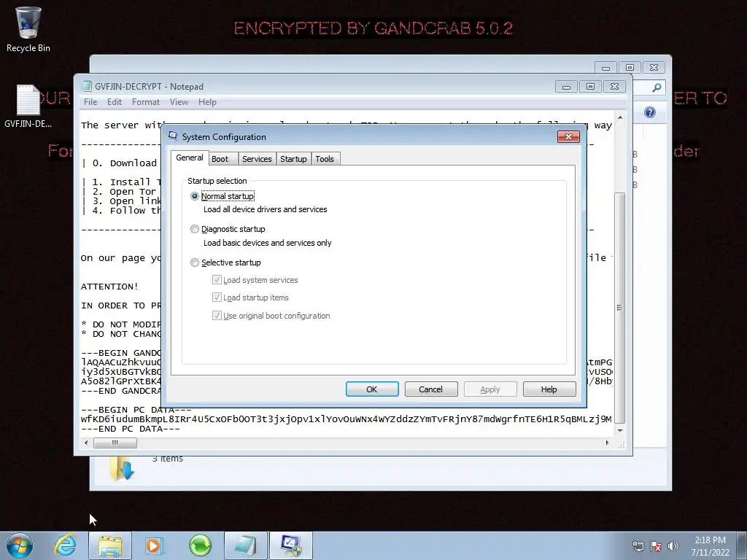This screenshot has height=560, width=747.
Task: Minimize the Notepad window
Action: coord(566,87)
